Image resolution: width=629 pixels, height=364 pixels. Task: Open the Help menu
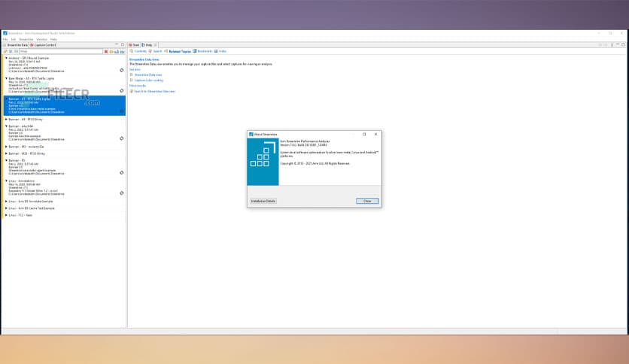coord(53,39)
